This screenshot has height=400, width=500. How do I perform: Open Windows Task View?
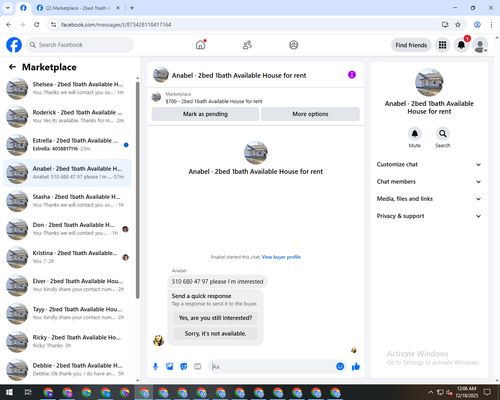(28, 392)
